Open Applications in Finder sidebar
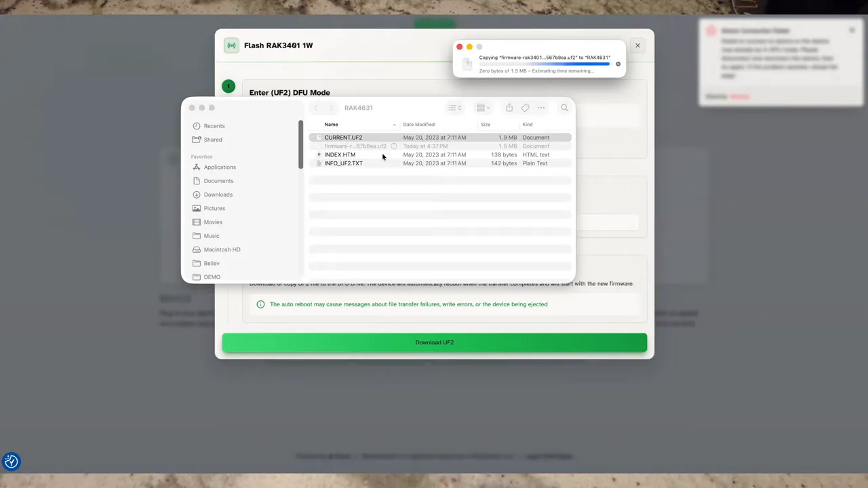The width and height of the screenshot is (868, 488). pyautogui.click(x=219, y=167)
